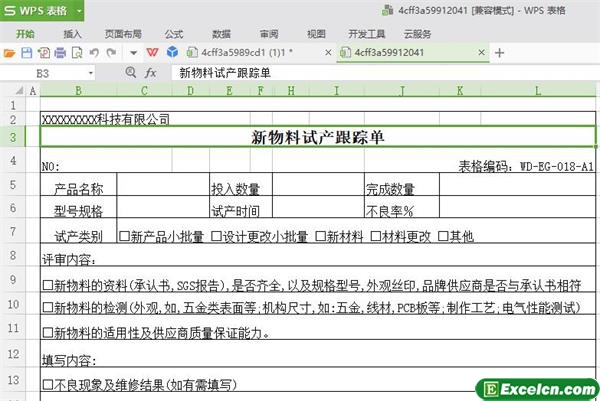Open the 页面布局 ribbon tab
Viewport: 600px width, 401px height.
[x=123, y=34]
